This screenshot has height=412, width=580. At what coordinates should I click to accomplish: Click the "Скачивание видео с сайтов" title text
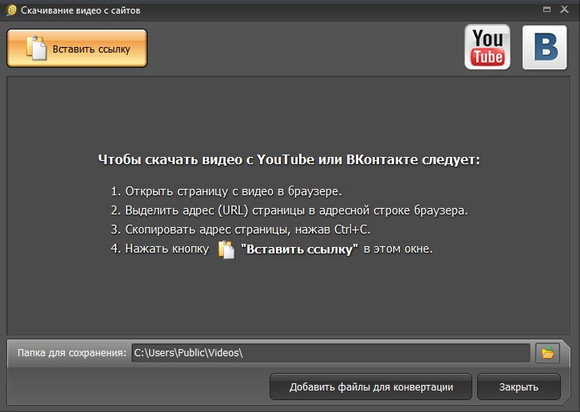[x=80, y=10]
